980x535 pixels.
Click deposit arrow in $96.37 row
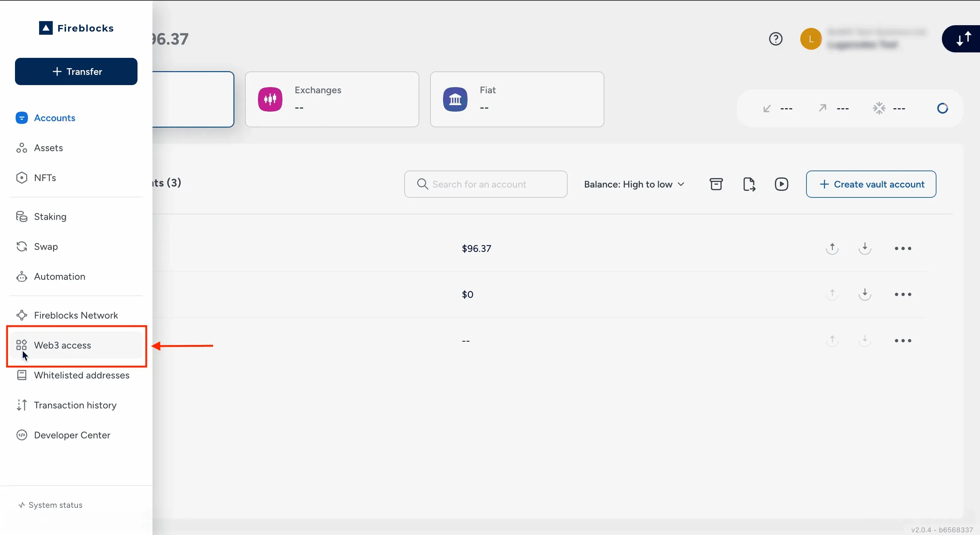[865, 248]
